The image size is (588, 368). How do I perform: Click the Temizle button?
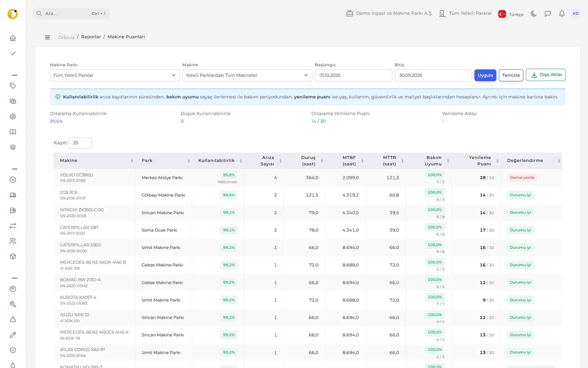511,75
